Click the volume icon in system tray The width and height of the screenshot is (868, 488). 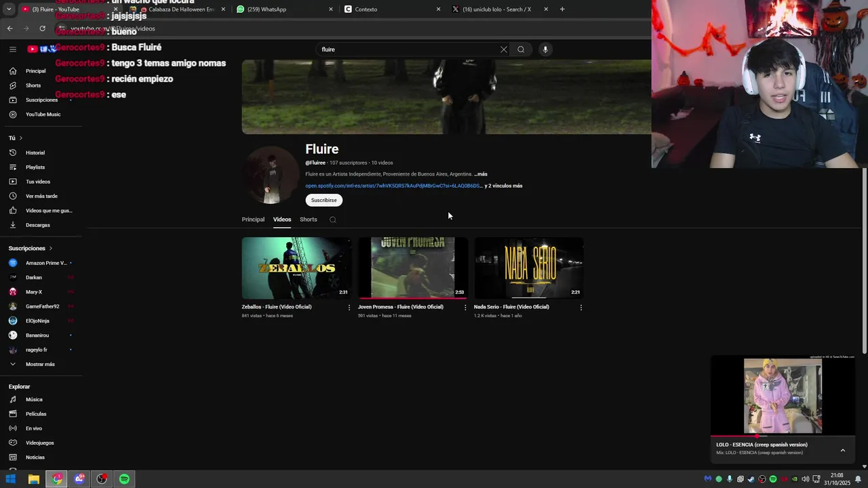coord(805,479)
